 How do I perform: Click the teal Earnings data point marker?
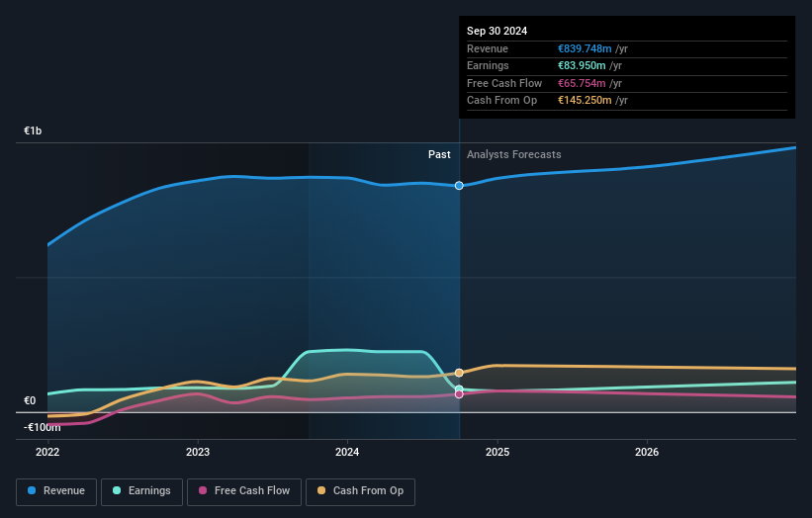coord(459,388)
